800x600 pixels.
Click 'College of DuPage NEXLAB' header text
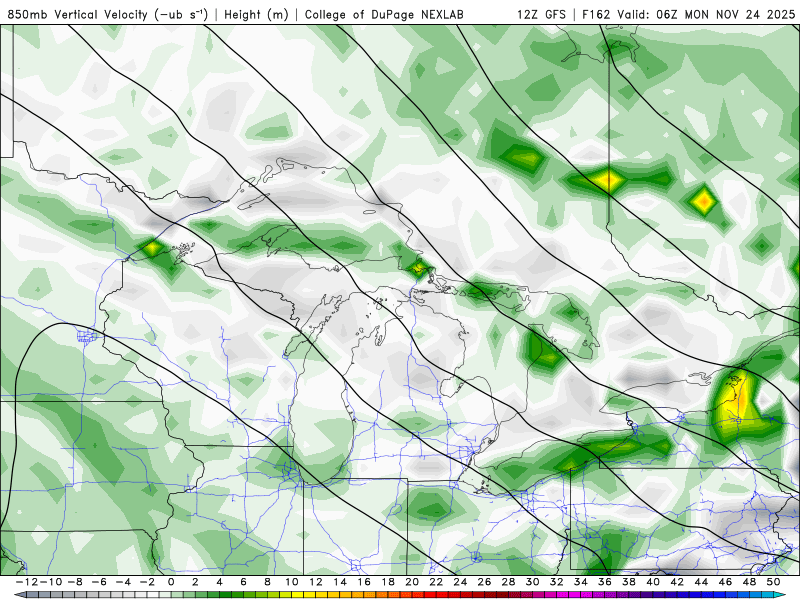[384, 14]
